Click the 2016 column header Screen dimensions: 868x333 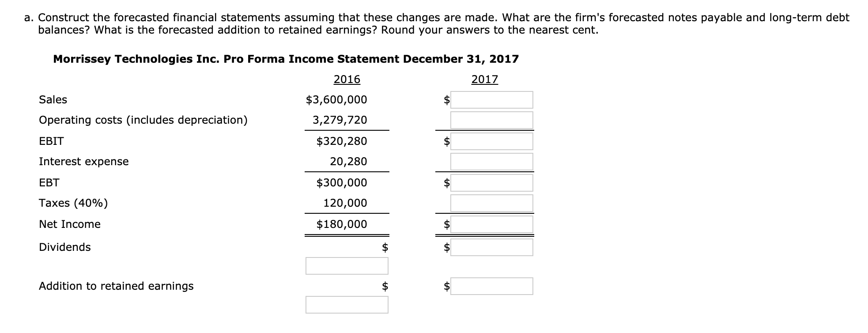347,78
